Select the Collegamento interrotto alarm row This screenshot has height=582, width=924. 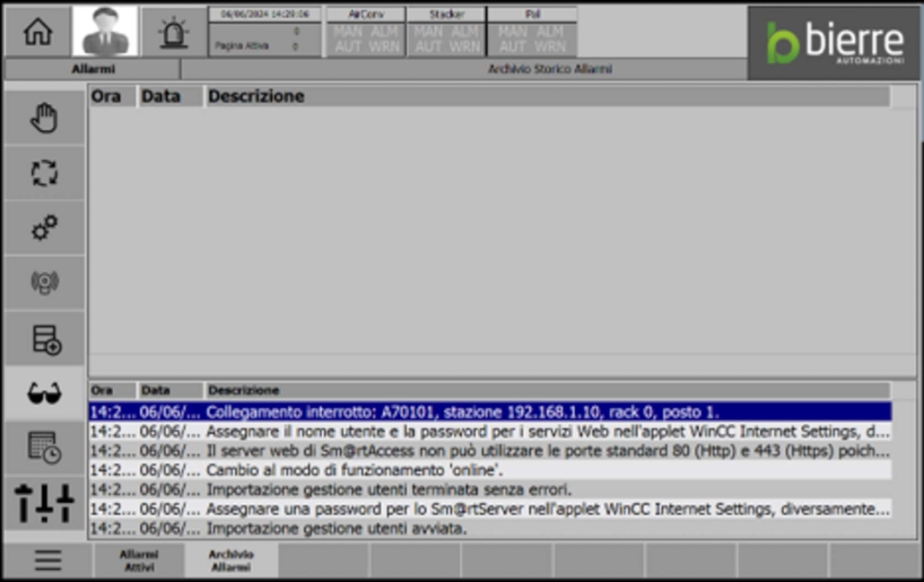tap(489, 412)
